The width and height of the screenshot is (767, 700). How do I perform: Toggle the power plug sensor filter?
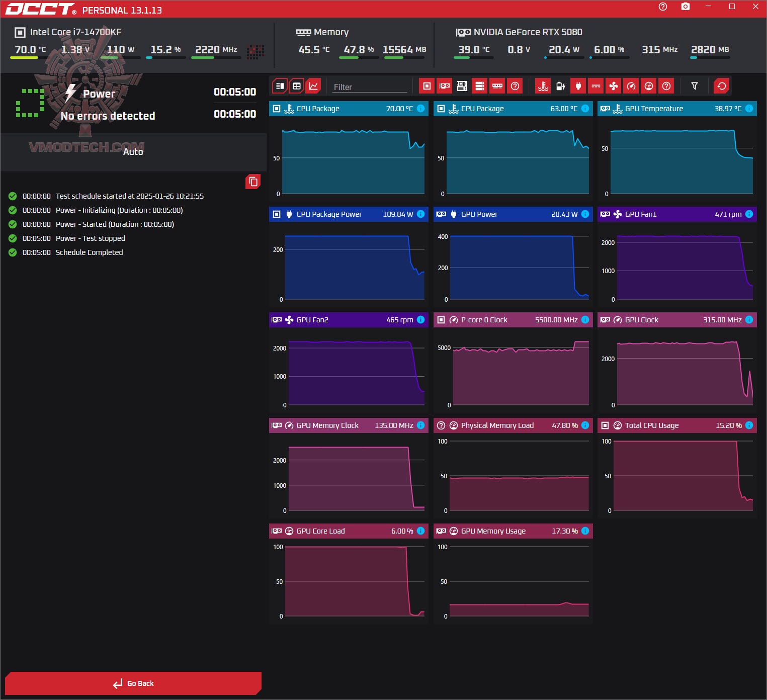pyautogui.click(x=578, y=86)
